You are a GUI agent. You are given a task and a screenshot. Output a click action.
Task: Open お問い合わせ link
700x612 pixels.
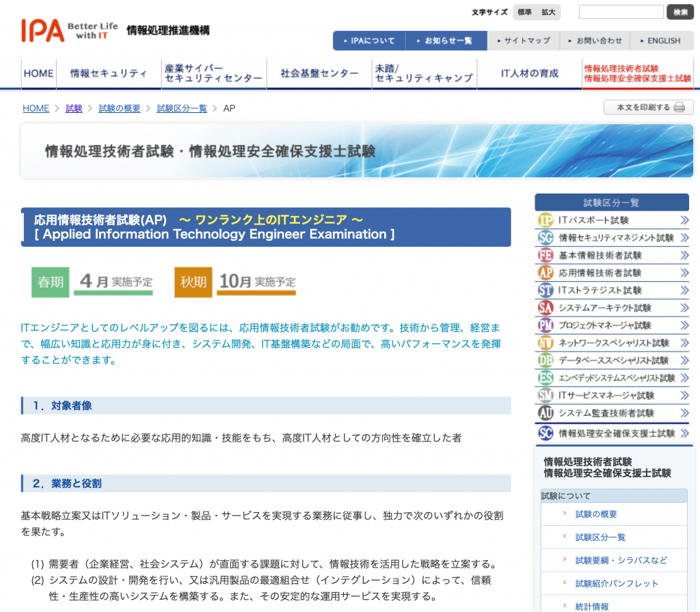(x=595, y=40)
